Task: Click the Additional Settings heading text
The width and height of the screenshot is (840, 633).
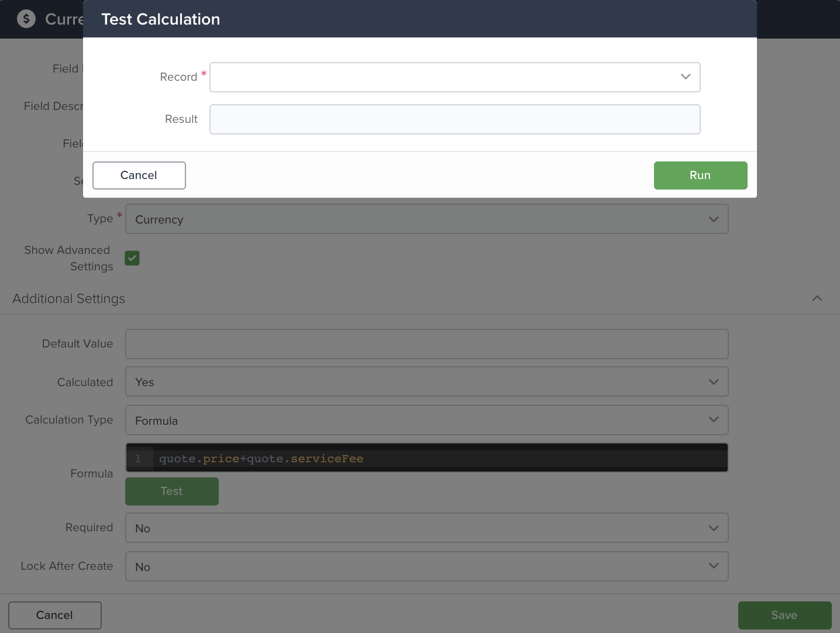Action: pos(69,298)
